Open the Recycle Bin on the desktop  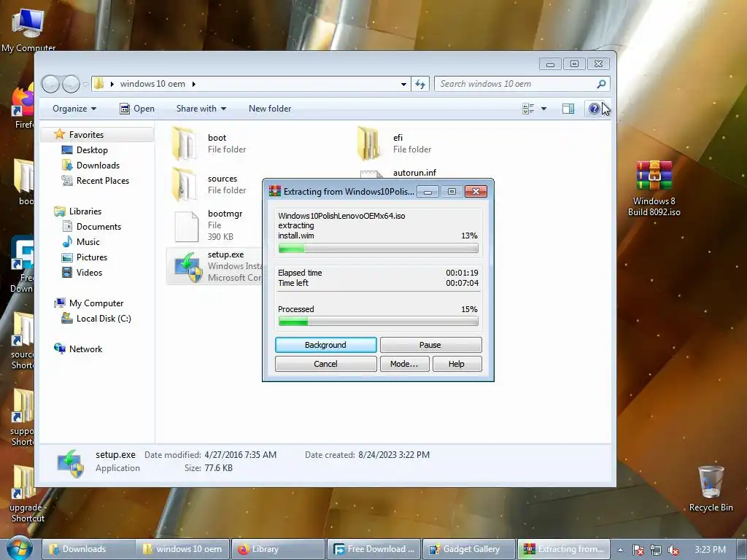(x=711, y=489)
